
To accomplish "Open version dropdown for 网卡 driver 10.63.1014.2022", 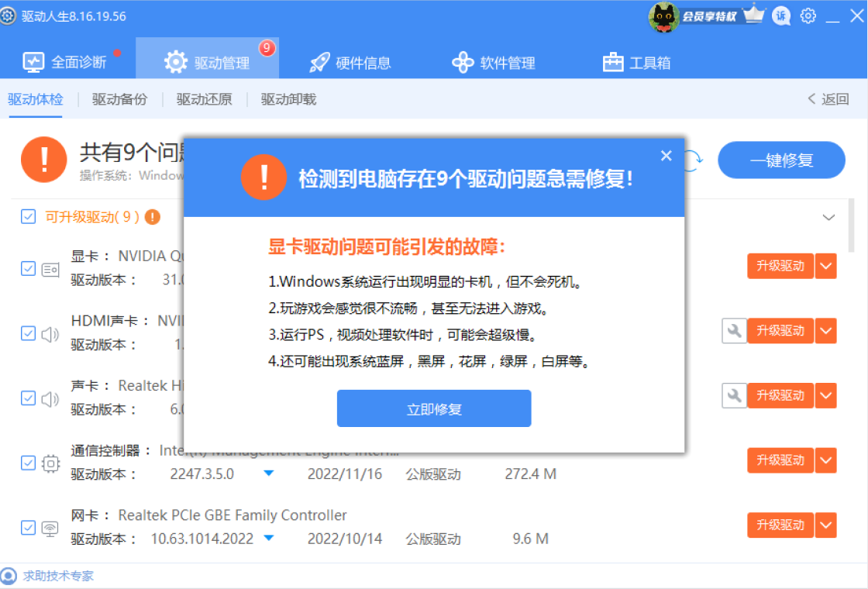I will click(x=269, y=538).
